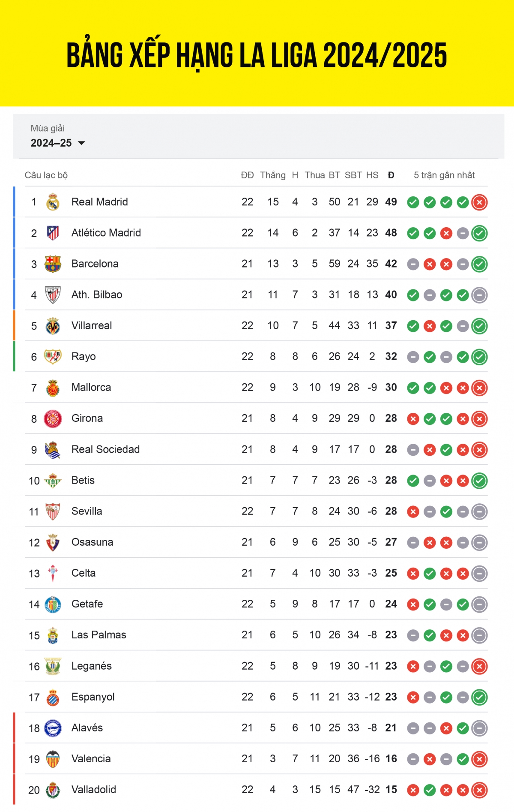Open the Real Sociedad team link

(105, 449)
